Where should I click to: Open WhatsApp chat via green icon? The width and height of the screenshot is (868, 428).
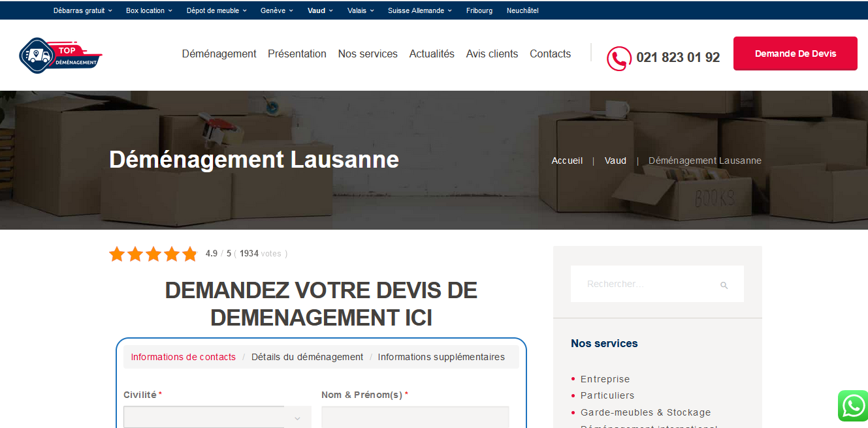[x=853, y=405]
